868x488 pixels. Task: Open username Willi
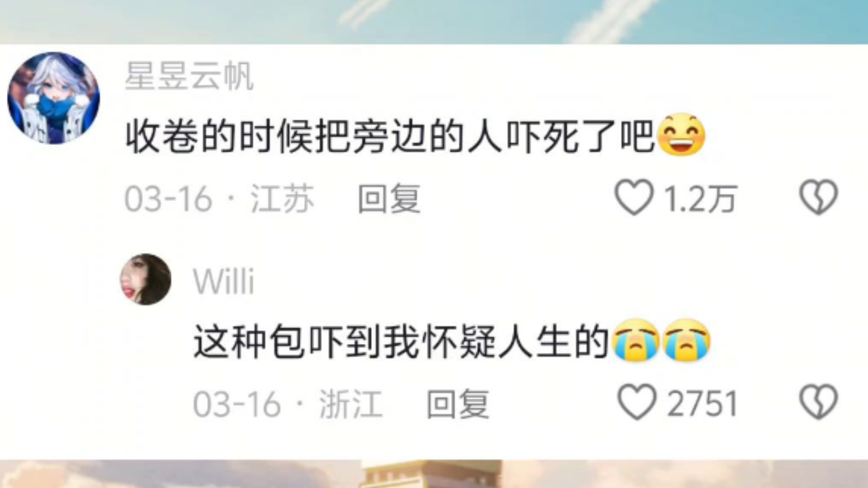pyautogui.click(x=224, y=281)
